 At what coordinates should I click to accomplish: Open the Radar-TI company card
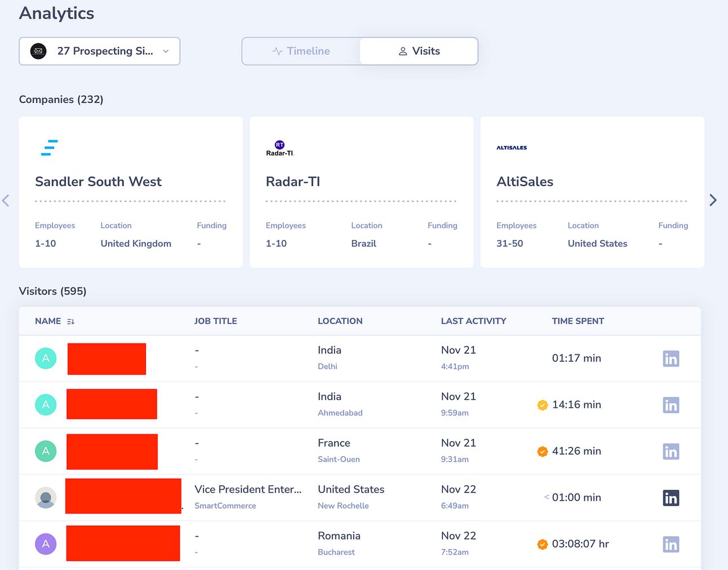[361, 192]
